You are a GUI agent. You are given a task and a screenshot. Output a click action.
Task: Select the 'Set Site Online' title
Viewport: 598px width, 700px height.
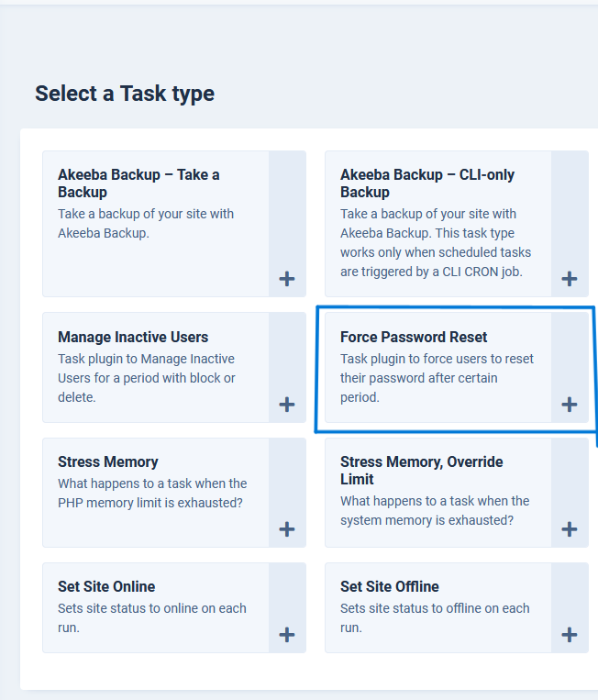tap(106, 586)
